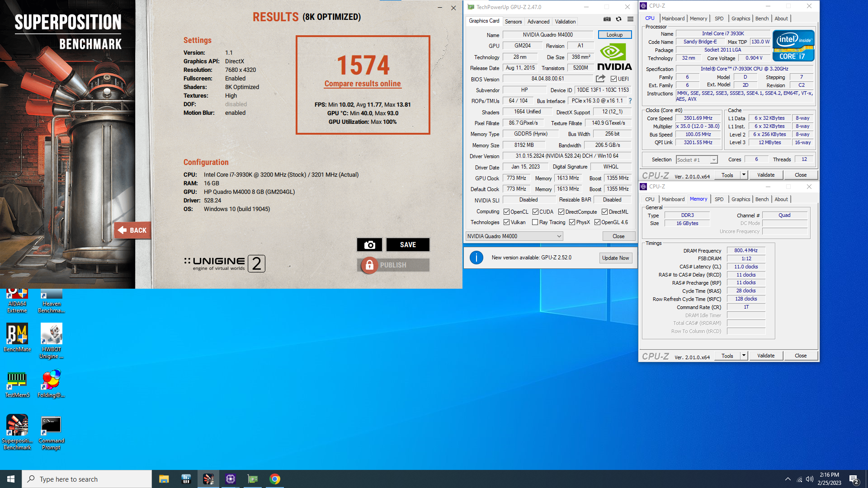Open Folding@home desktop icon

tap(51, 384)
